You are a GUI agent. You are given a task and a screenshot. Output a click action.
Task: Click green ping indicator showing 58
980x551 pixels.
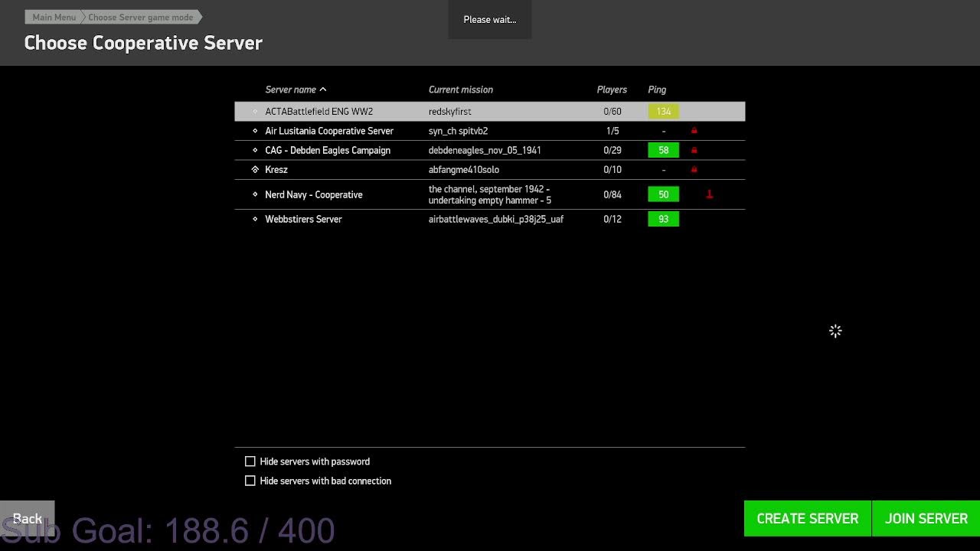pyautogui.click(x=663, y=150)
